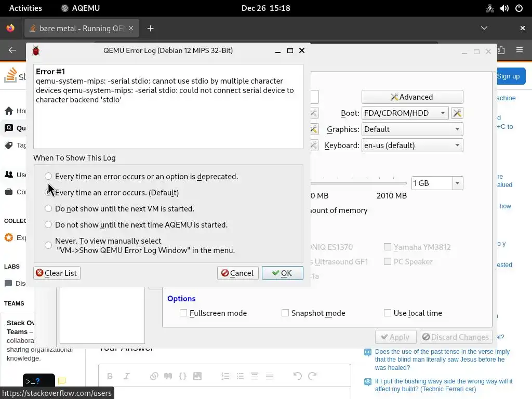Click the Clear List button
The height and width of the screenshot is (399, 532).
pyautogui.click(x=57, y=273)
